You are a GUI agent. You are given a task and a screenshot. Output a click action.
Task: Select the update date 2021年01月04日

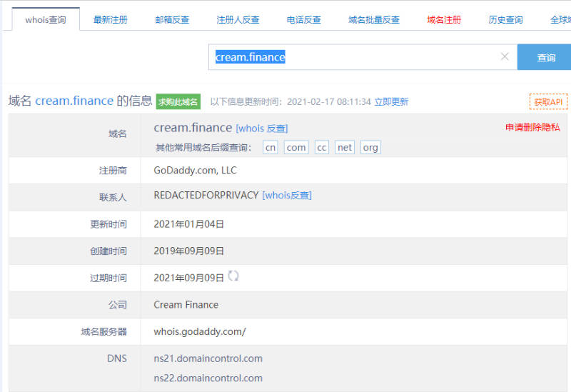[188, 224]
